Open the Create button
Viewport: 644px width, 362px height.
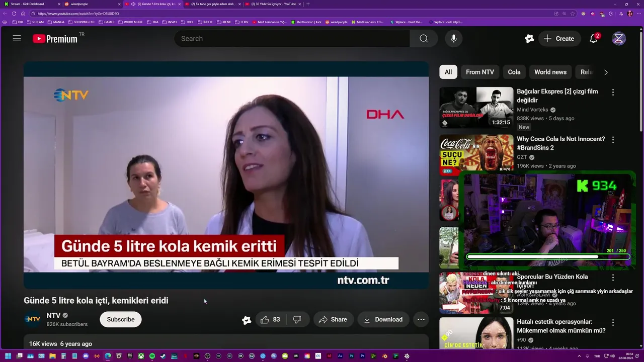[559, 39]
